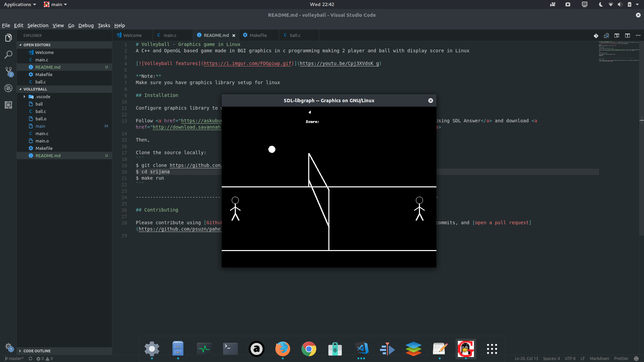Launch the Terminal from the dock
Image resolution: width=644 pixels, height=362 pixels.
[x=230, y=349]
